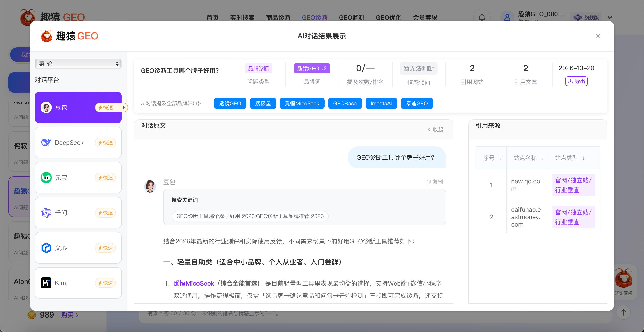
Task: Open the 觅恒MicoSeek link in the answer
Action: point(194,283)
